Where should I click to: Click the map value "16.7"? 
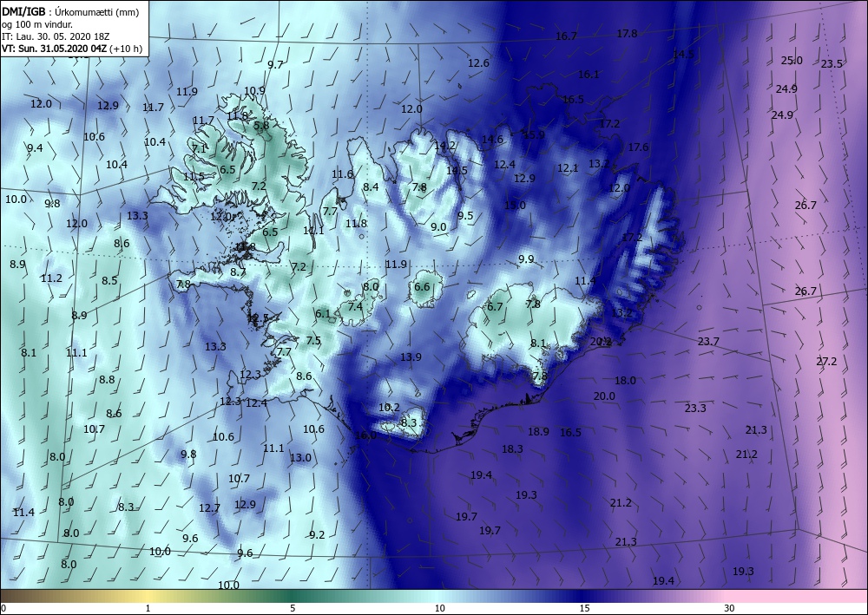pos(566,36)
